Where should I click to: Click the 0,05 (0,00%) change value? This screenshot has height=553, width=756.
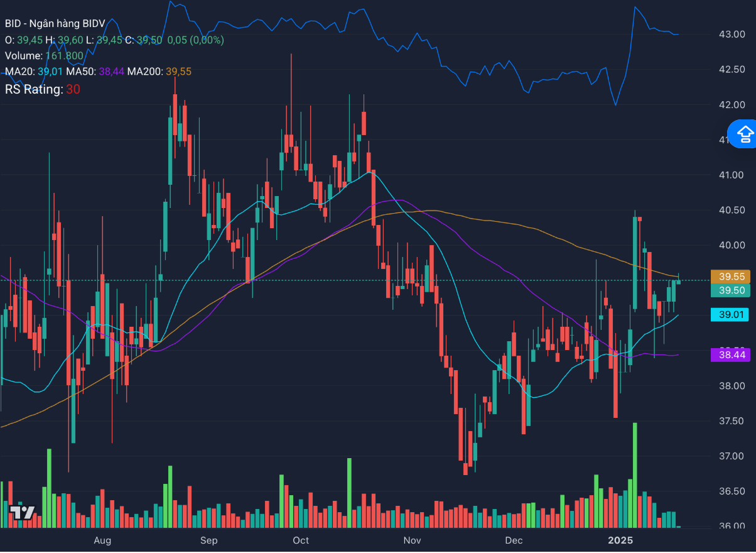click(196, 40)
